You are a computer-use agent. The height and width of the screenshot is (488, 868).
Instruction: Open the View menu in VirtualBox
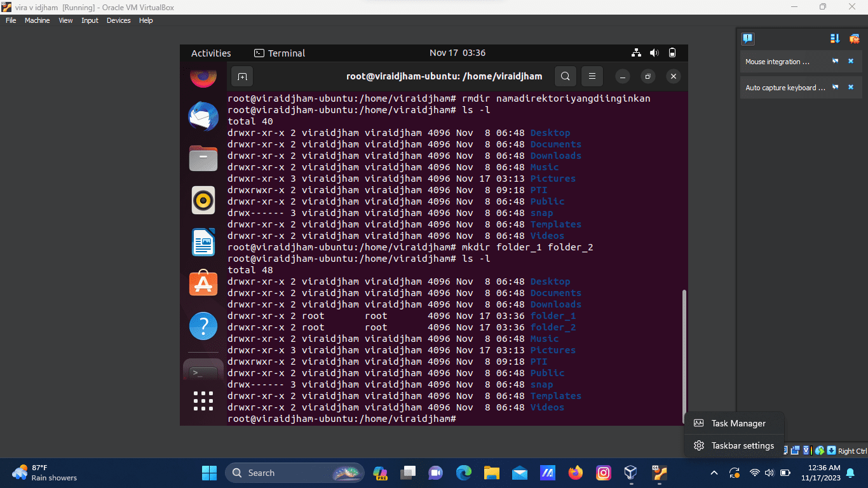[x=65, y=20]
